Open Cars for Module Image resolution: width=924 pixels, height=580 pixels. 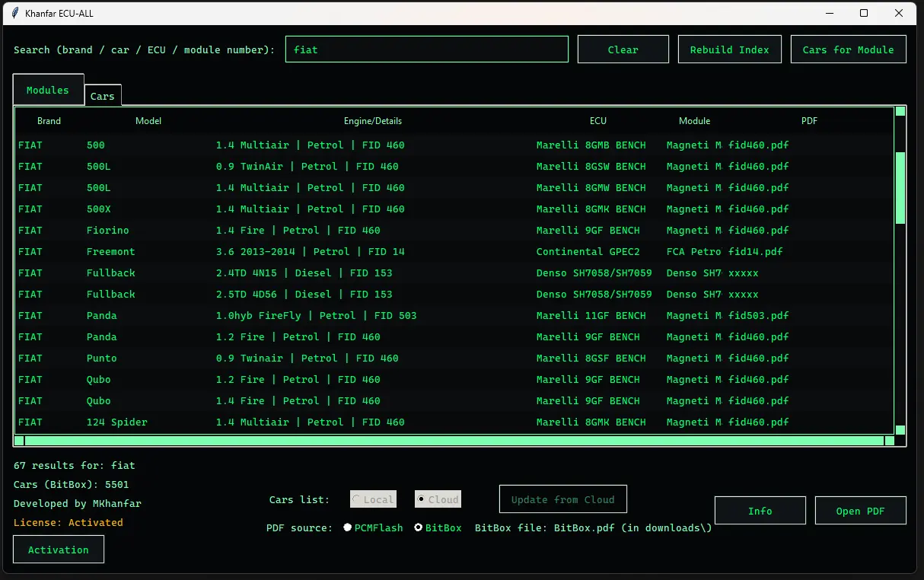(x=847, y=49)
